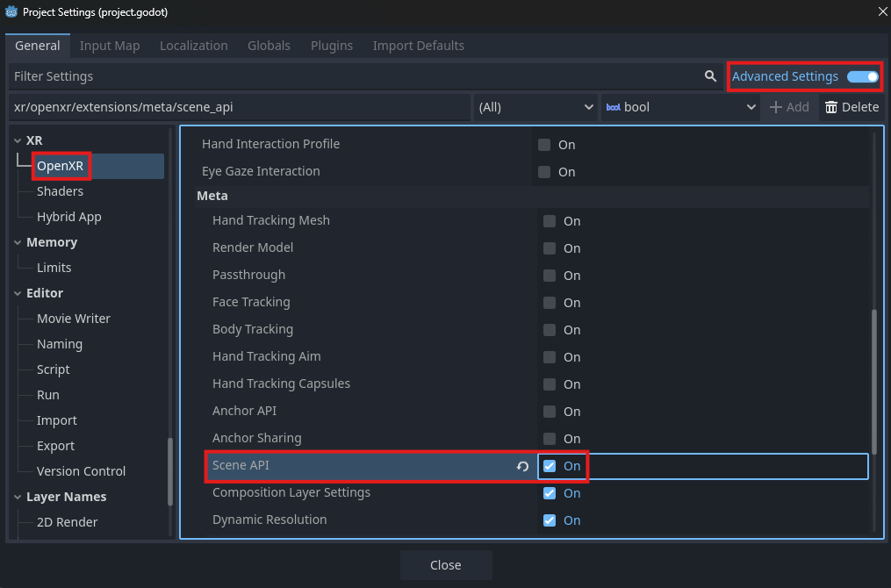Collapse the XR tree section
Screen dimensions: 891x588
(x=18, y=140)
